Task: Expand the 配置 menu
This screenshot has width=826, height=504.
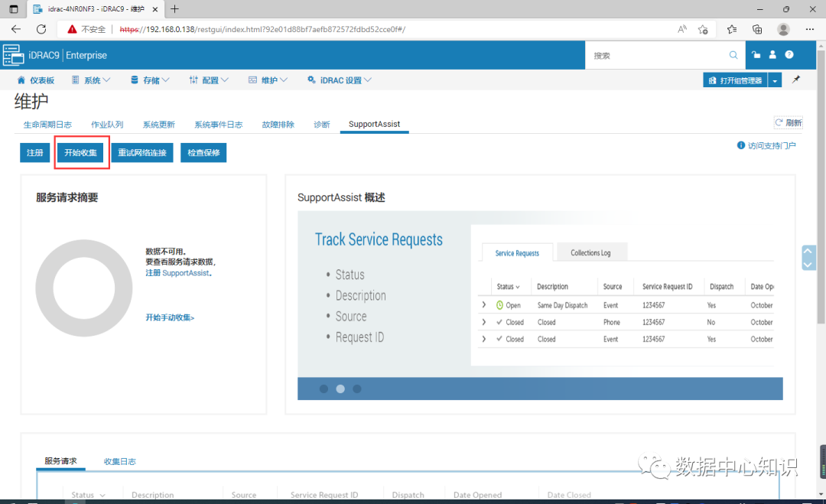Action: pos(209,80)
